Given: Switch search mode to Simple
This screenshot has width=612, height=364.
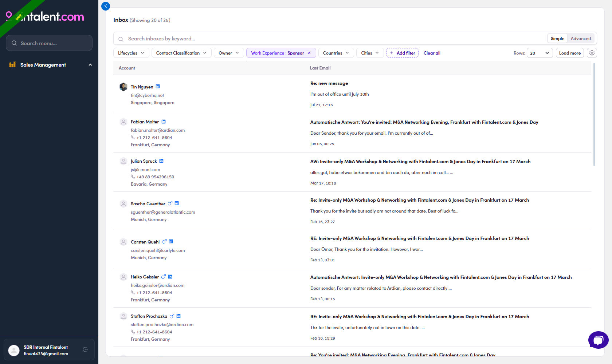Looking at the screenshot, I should coord(557,38).
